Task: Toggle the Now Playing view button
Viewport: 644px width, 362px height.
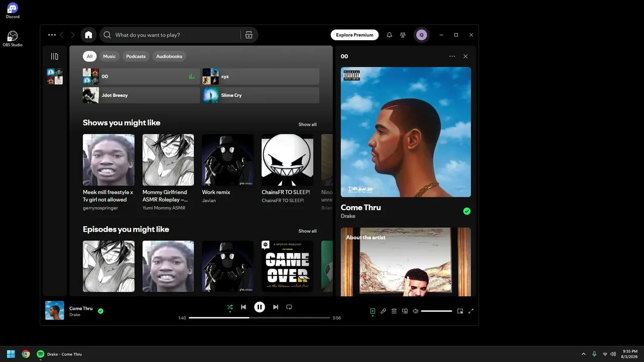Action: click(x=372, y=311)
